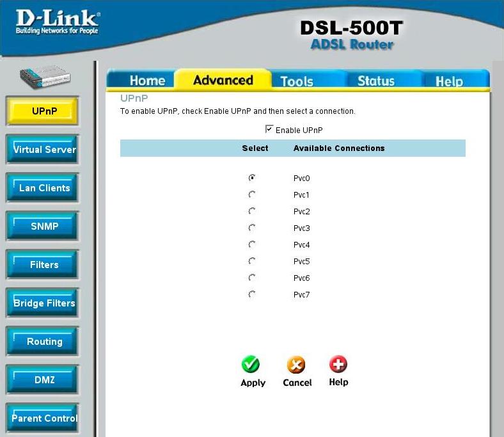The width and height of the screenshot is (504, 437).
Task: Click the Enable UPnP label text
Action: 299,131
